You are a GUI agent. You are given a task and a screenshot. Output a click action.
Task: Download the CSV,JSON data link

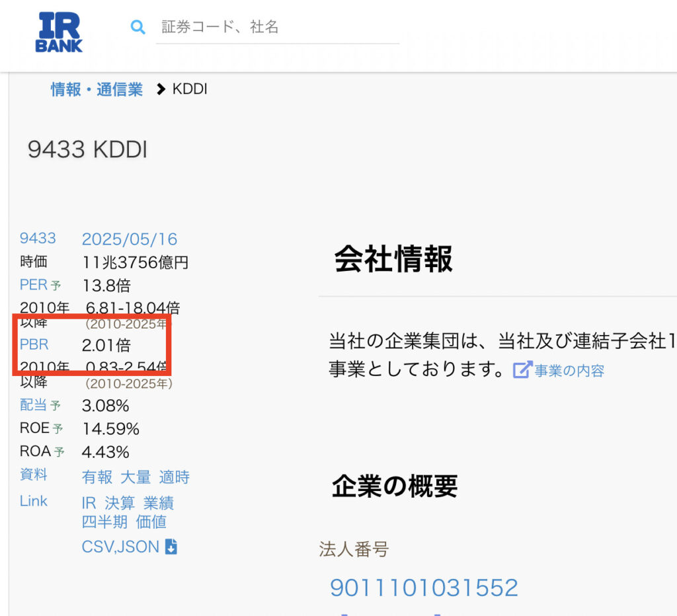click(x=121, y=547)
